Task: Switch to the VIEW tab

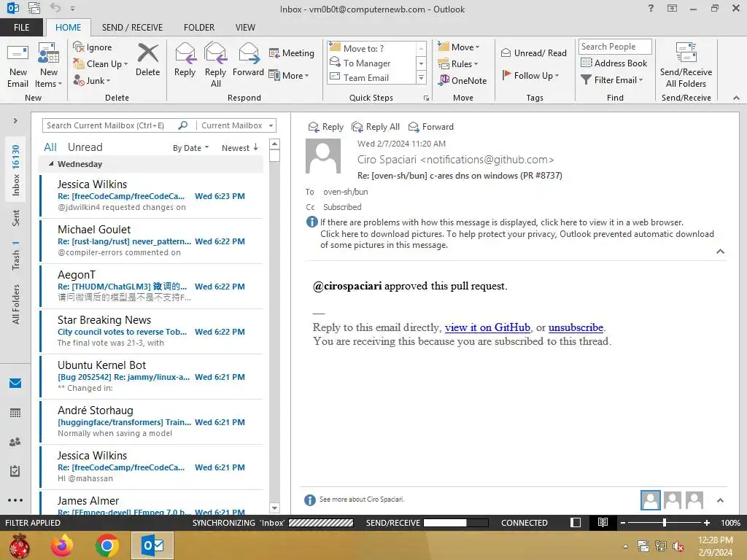Action: click(x=245, y=27)
